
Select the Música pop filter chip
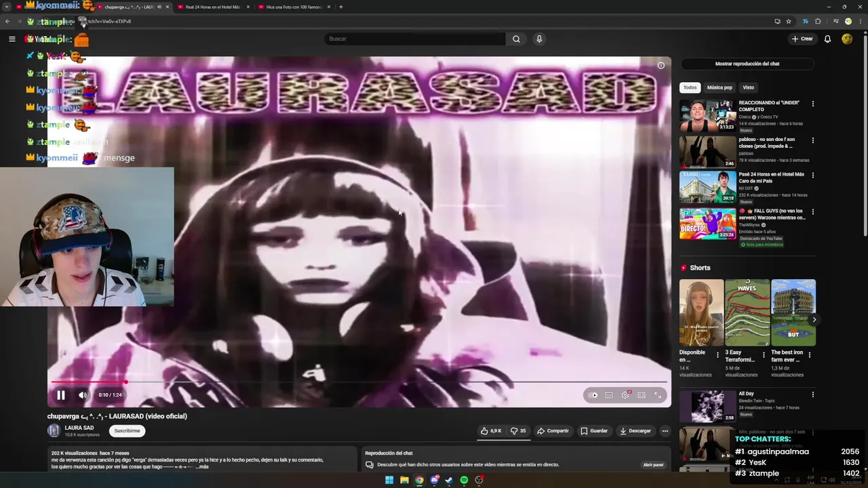pyautogui.click(x=719, y=87)
